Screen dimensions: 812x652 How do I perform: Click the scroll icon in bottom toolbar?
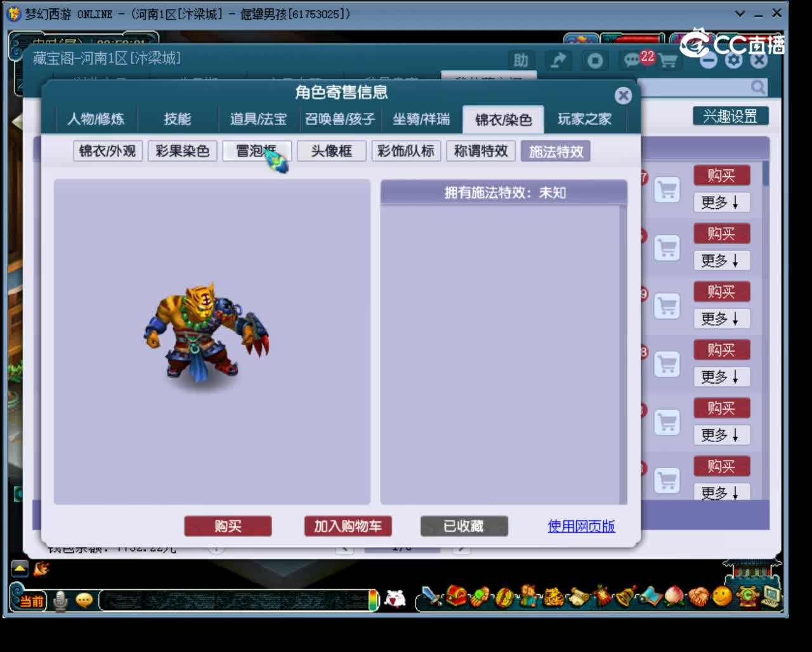click(578, 597)
